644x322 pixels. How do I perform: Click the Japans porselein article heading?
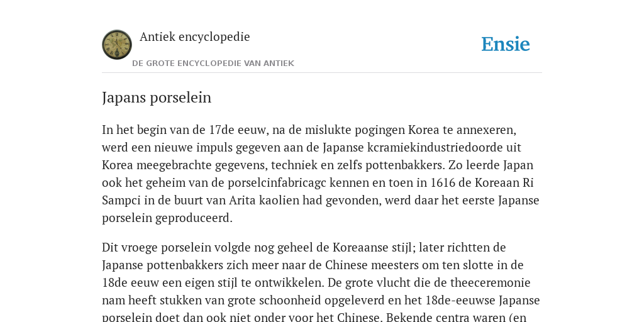(x=157, y=97)
